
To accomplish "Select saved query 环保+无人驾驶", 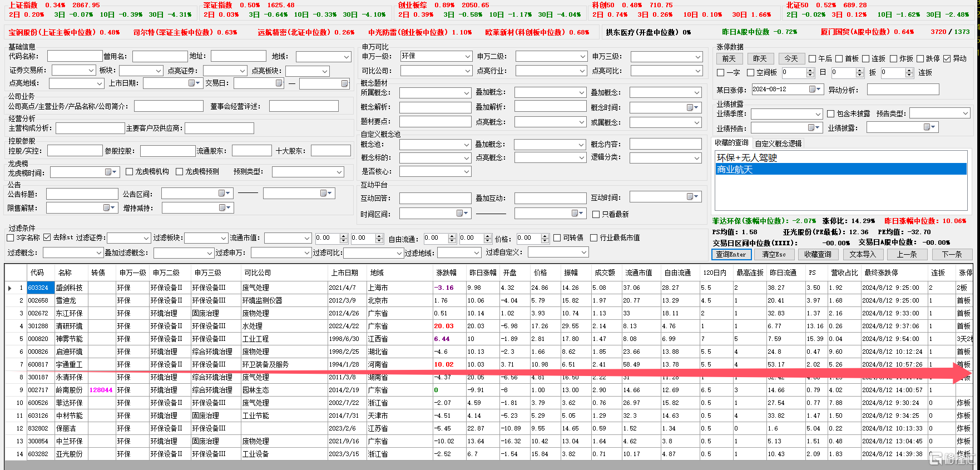I will 841,157.
